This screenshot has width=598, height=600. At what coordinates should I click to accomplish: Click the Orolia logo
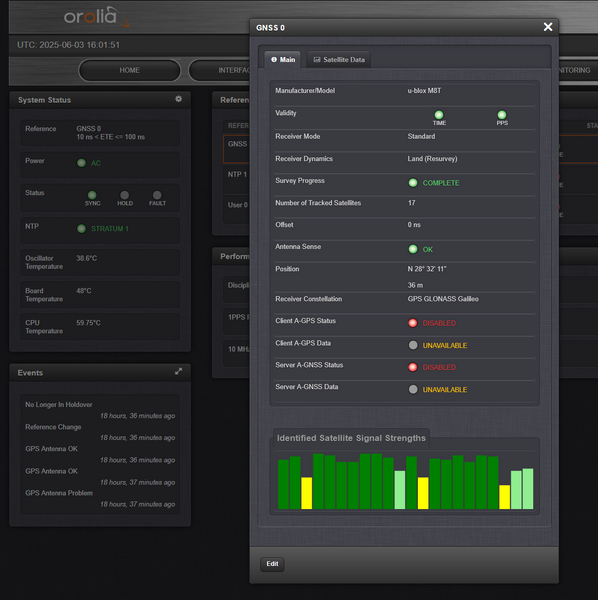click(96, 17)
